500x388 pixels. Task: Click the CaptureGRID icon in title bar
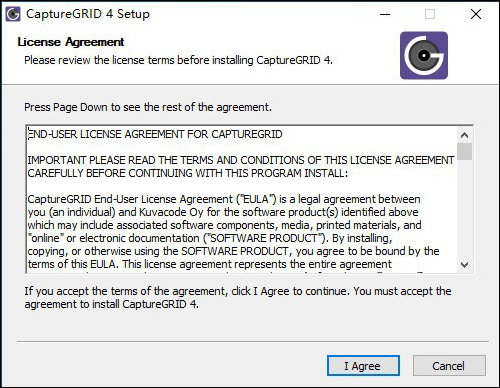tap(13, 14)
